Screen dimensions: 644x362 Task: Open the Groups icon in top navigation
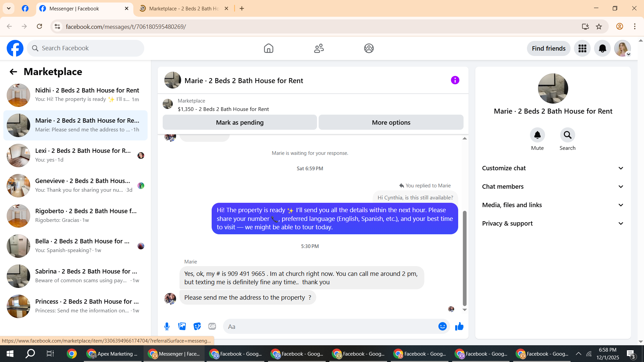point(369,48)
